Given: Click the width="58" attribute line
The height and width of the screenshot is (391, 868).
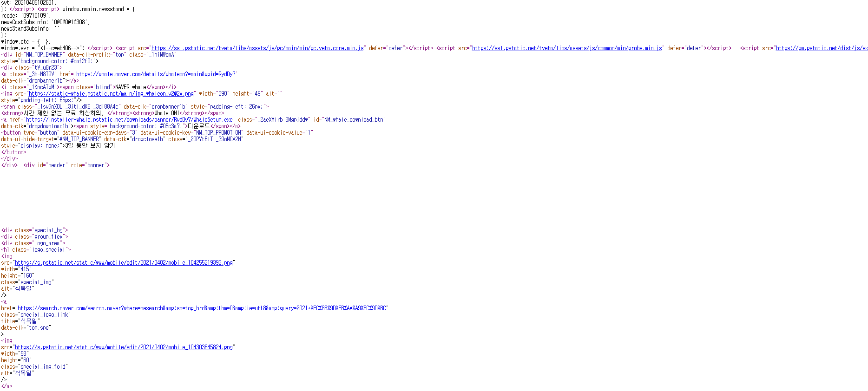Looking at the screenshot, I should [x=15, y=354].
